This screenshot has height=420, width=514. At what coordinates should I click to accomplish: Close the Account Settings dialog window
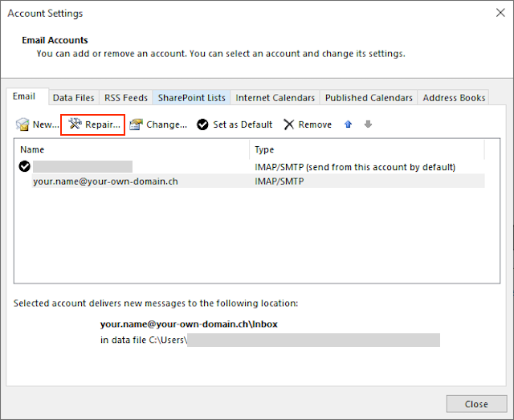[x=500, y=13]
